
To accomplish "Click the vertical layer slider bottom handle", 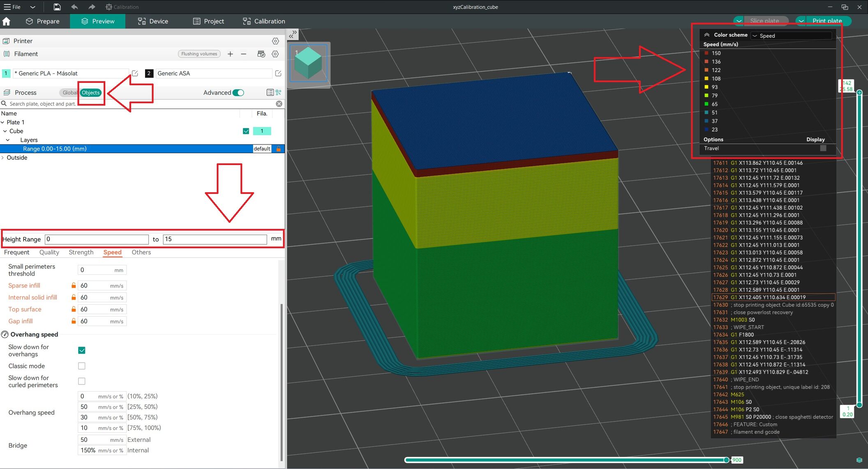I will pos(859,405).
